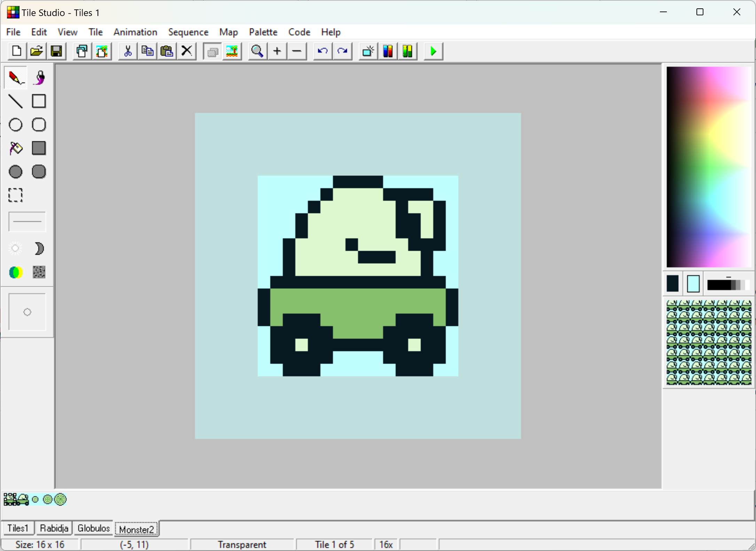Select the Pencil drawing tool
The width and height of the screenshot is (756, 551).
coord(16,78)
